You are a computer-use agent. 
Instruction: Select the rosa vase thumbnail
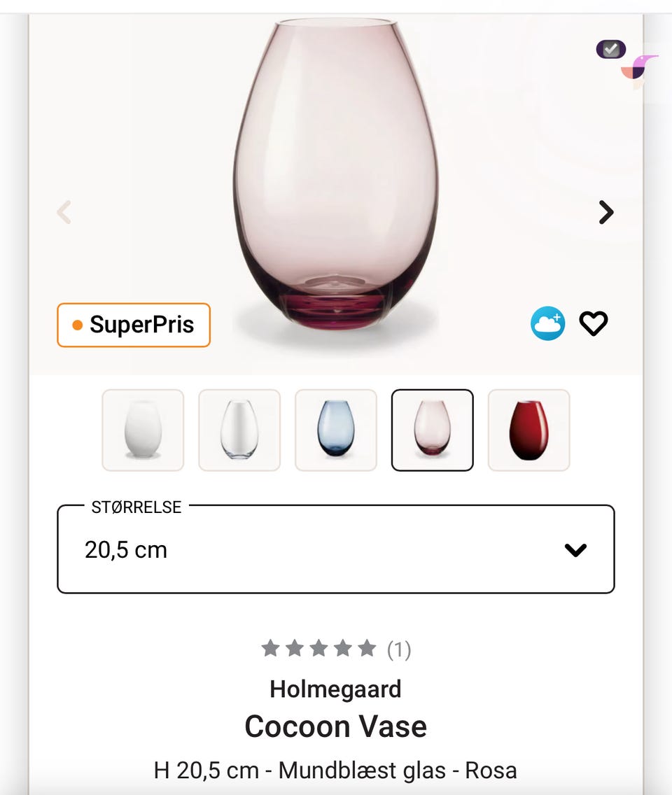(x=432, y=430)
